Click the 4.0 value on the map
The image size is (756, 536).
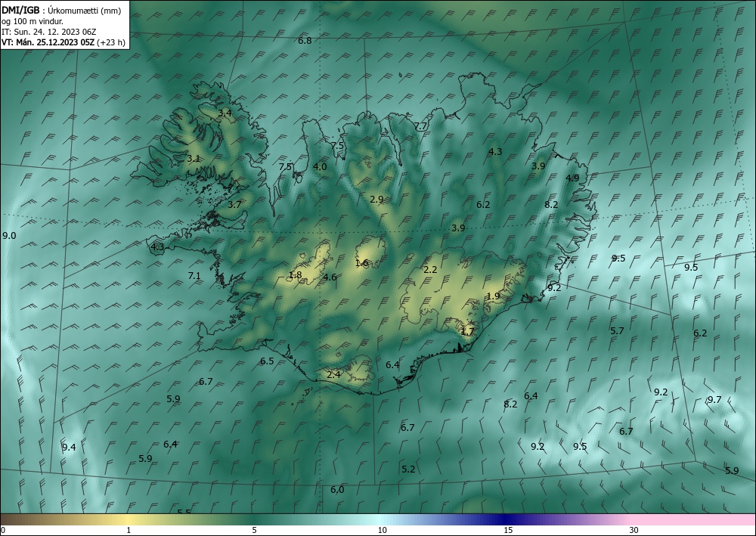pyautogui.click(x=320, y=167)
